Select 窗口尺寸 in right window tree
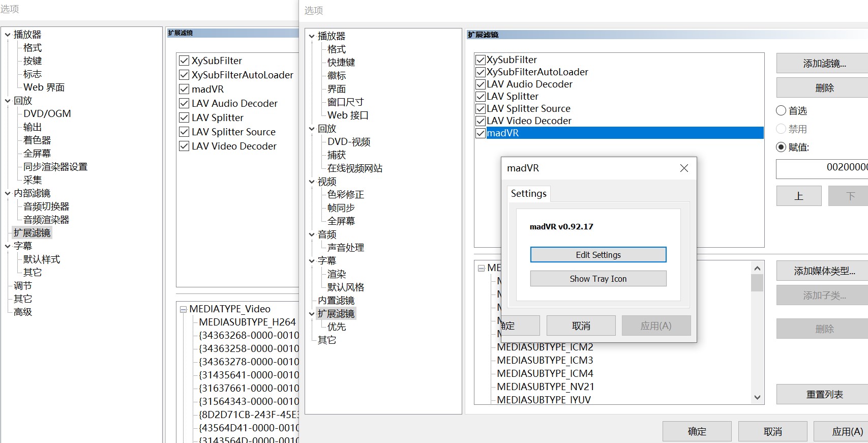The image size is (868, 443). (x=346, y=102)
